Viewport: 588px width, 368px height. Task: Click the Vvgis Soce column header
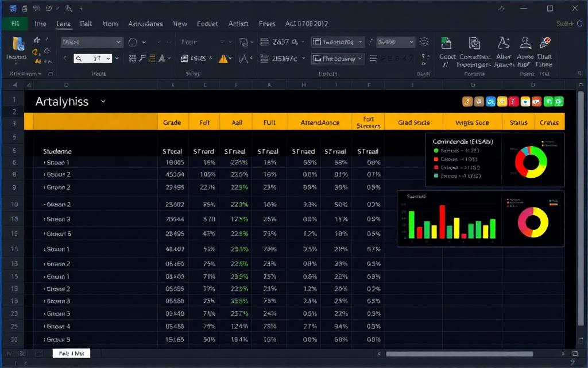(472, 122)
